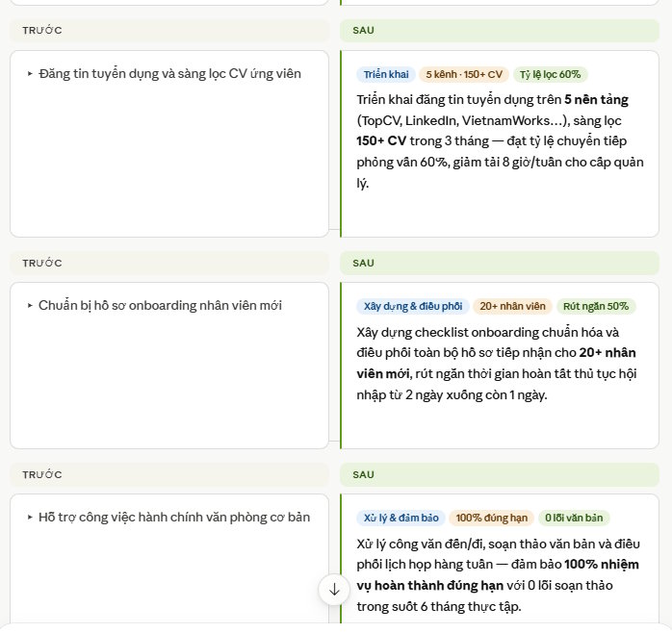The width and height of the screenshot is (672, 633).
Task: Click the '0 lỗi văn bản' tag
Action: [574, 518]
